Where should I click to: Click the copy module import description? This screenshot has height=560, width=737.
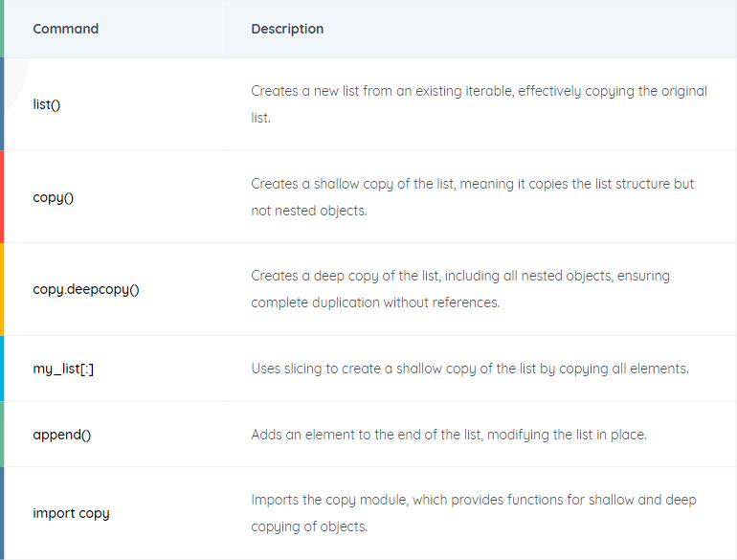[474, 512]
